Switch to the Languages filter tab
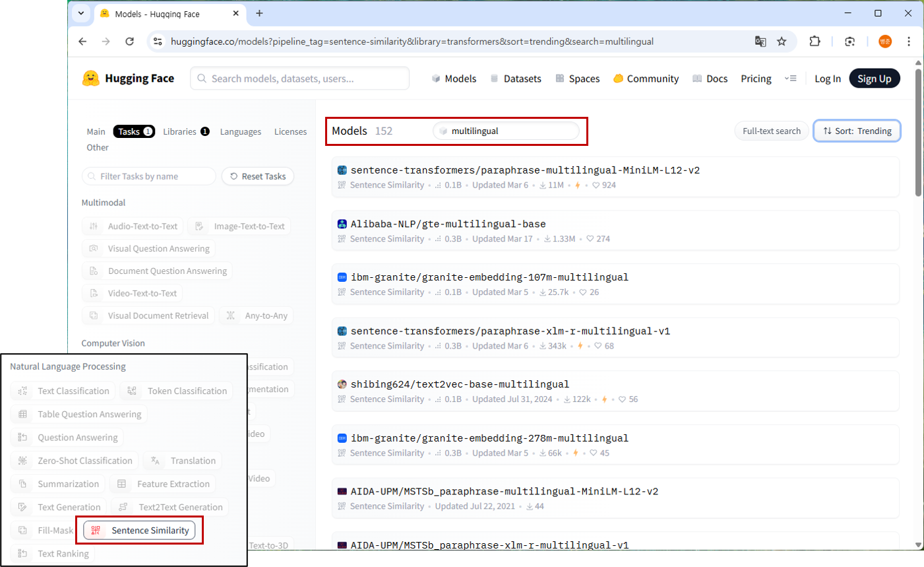This screenshot has width=924, height=567. point(241,132)
